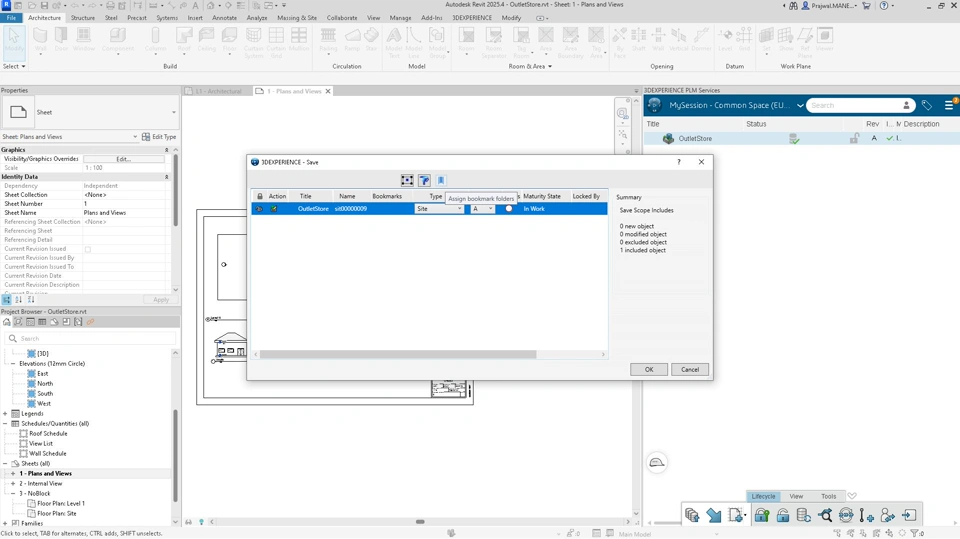Switch to the L1 - Architectural view tab
This screenshot has height=539, width=960.
(x=217, y=91)
